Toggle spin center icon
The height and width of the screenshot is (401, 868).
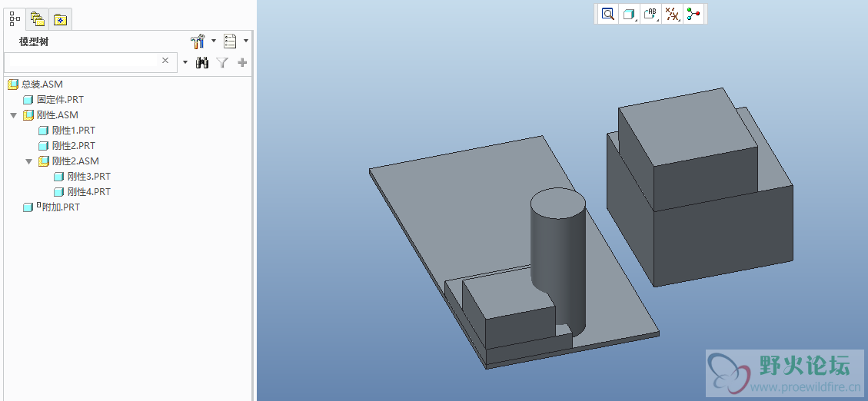coord(693,15)
